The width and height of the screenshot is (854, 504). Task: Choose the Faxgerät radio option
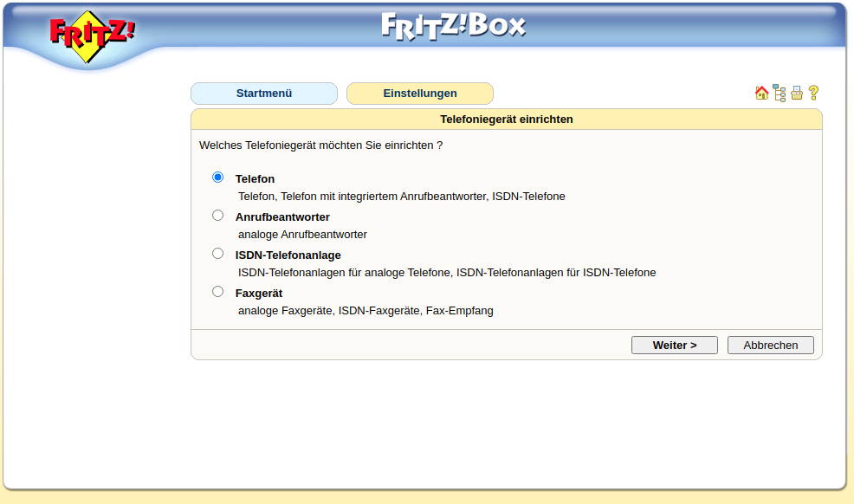pos(218,292)
